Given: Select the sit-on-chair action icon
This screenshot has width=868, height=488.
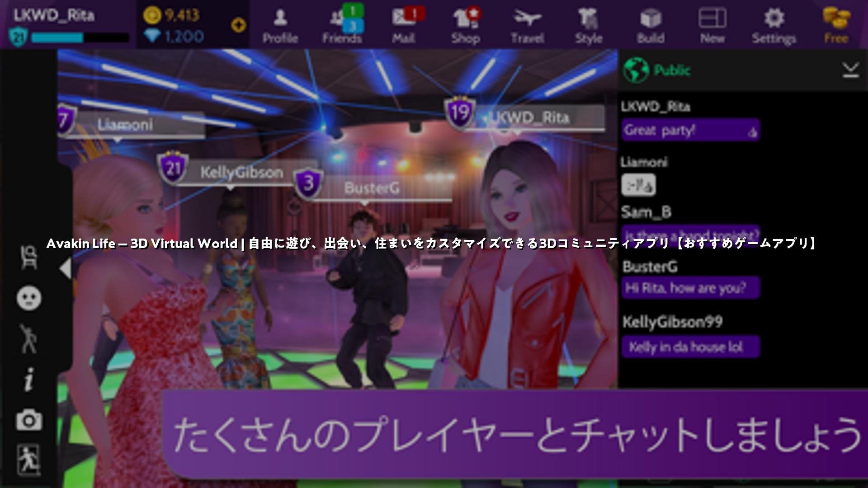Looking at the screenshot, I should pyautogui.click(x=29, y=258).
